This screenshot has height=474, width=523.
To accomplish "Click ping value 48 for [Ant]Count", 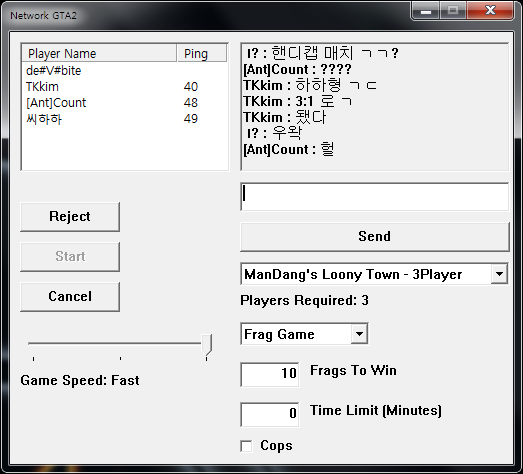I will click(x=191, y=103).
